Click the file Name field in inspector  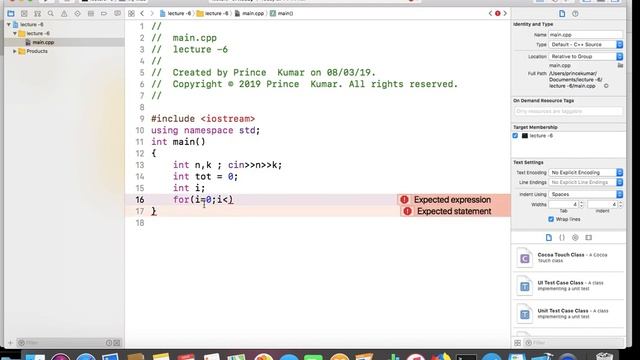point(586,35)
